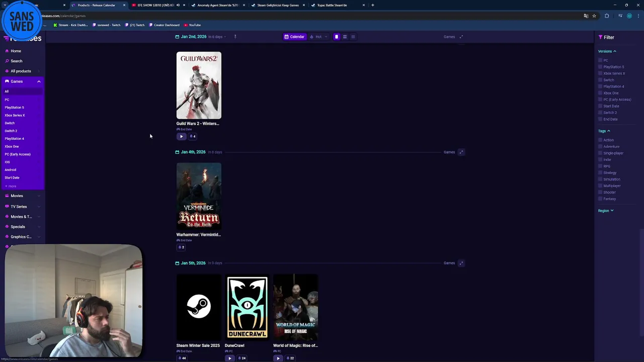The width and height of the screenshot is (644, 362).
Task: Open the Steam Winter Sale 2025 title link
Action: click(198, 346)
